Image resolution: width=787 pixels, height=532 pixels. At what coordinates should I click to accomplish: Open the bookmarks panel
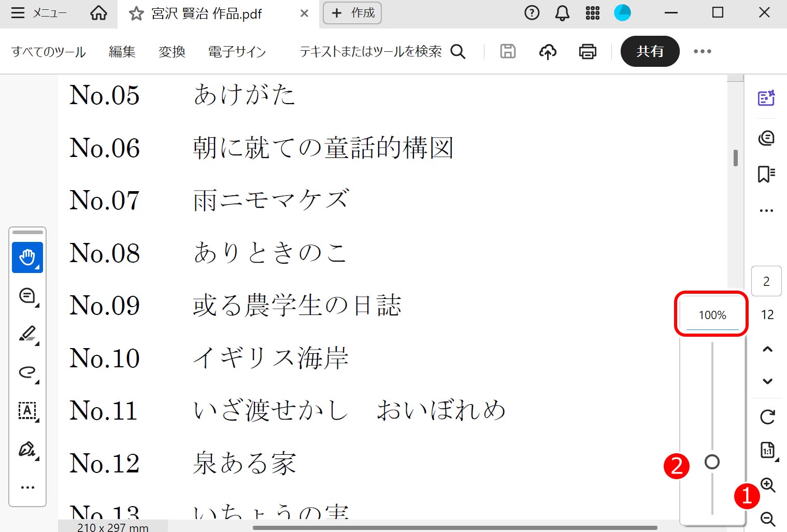pos(766,174)
